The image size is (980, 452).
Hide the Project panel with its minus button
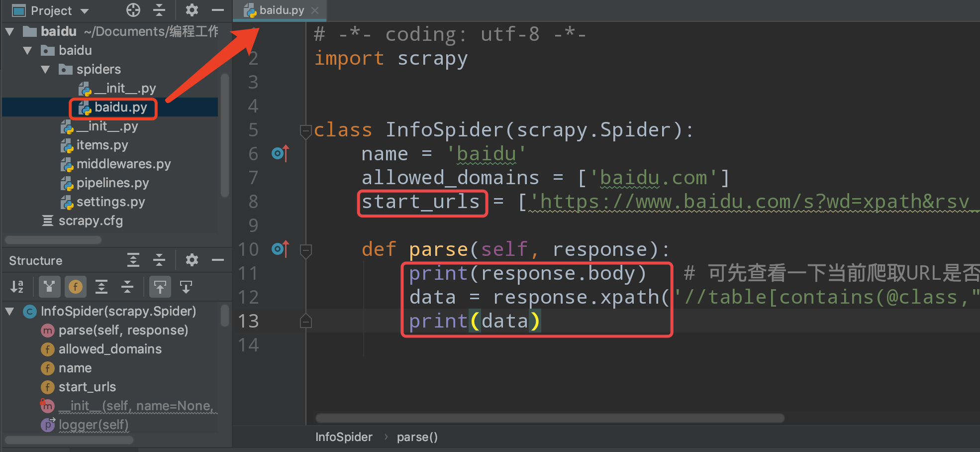(217, 10)
